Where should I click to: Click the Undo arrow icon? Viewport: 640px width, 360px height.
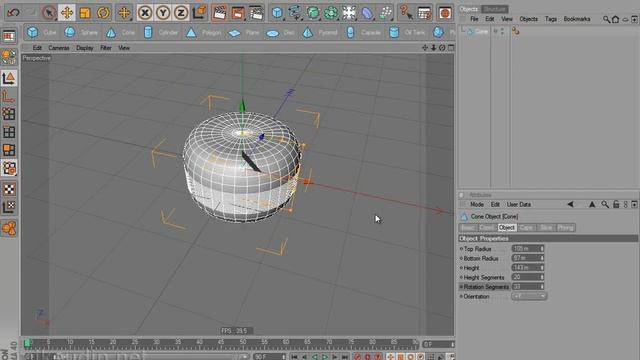[13, 13]
